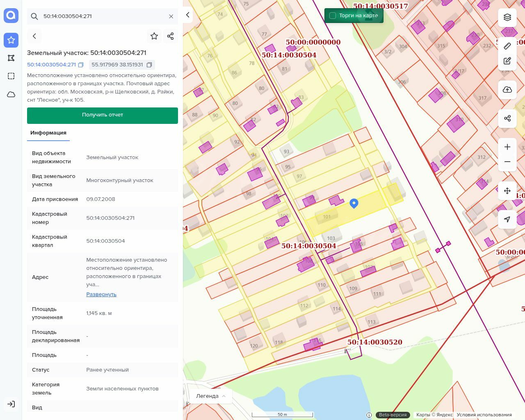Expand the 'Легенда' panel
The image size is (525, 420).
click(211, 396)
